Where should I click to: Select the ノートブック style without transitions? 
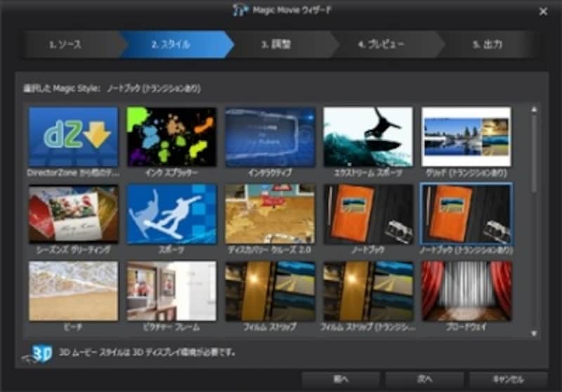368,214
